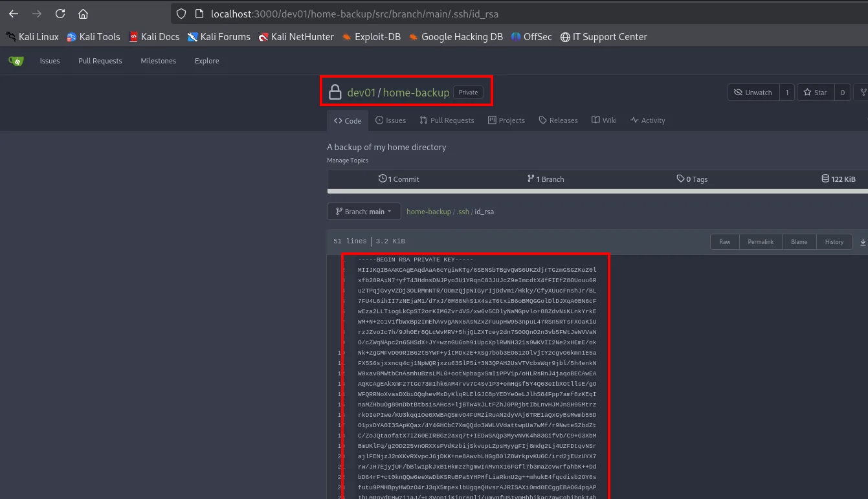Screen dimensions: 868x499
Task: Open the Exploit-DB bookmark
Action: (x=372, y=37)
